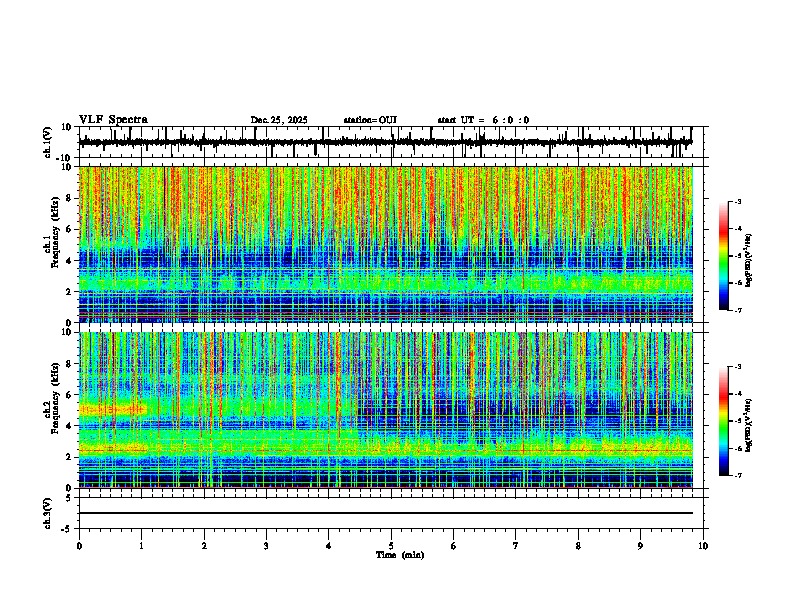The width and height of the screenshot is (792, 612).
Task: Click time axis tick label 4
Action: 329,546
